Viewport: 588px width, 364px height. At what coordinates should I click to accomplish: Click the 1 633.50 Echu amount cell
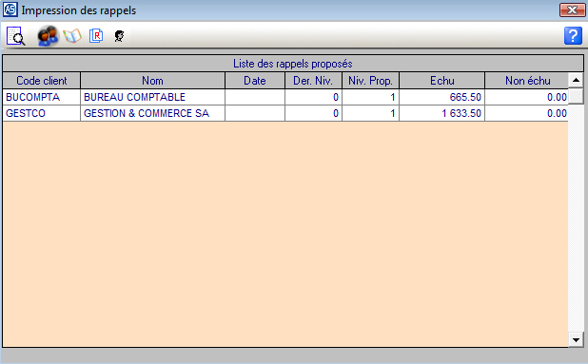[442, 113]
